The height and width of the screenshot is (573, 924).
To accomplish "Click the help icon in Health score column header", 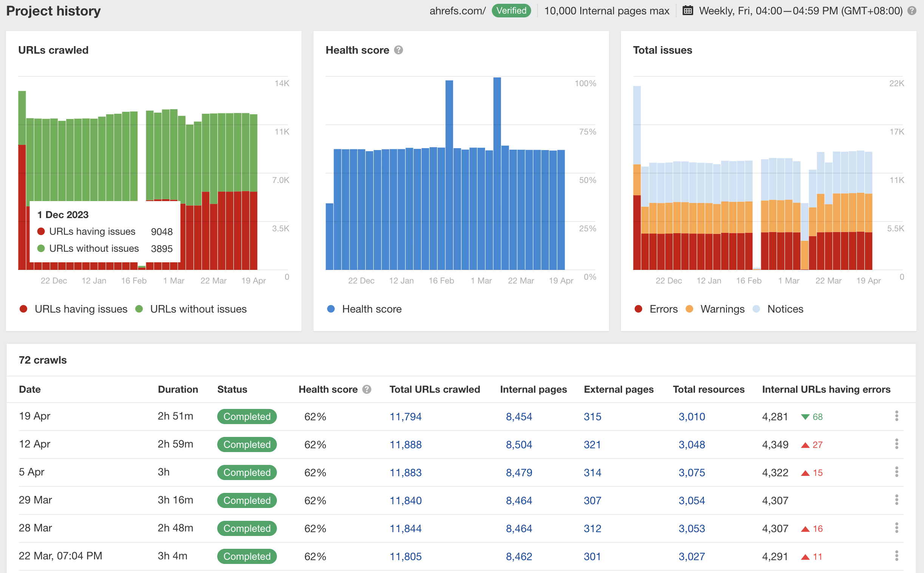I will (366, 389).
